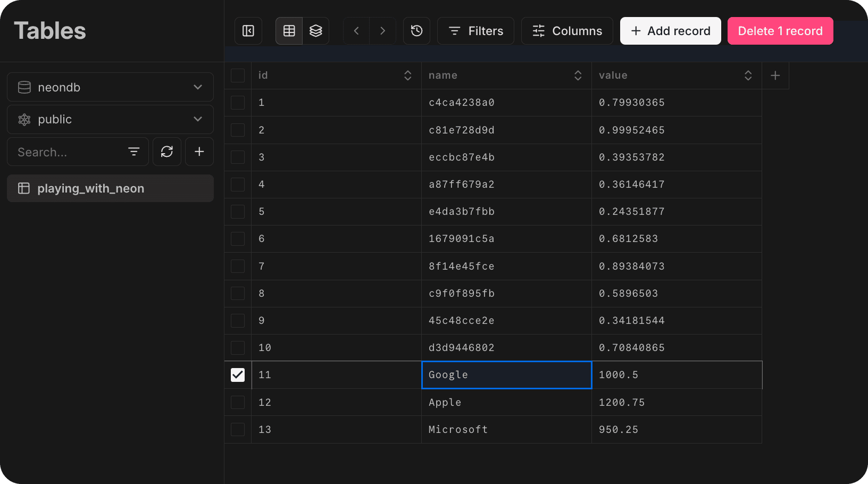
Task: Check the Apple row checkbox
Action: 237,402
